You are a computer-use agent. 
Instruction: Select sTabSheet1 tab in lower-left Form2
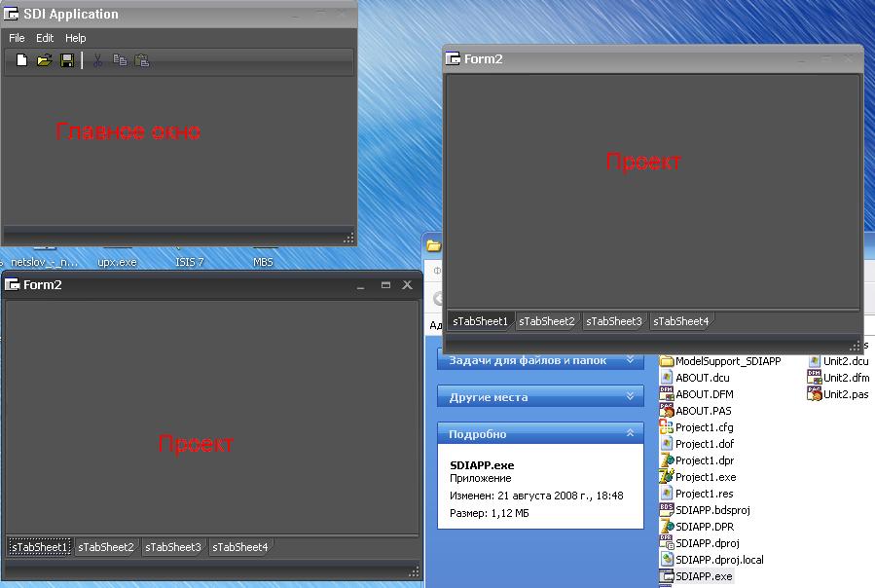coord(39,547)
